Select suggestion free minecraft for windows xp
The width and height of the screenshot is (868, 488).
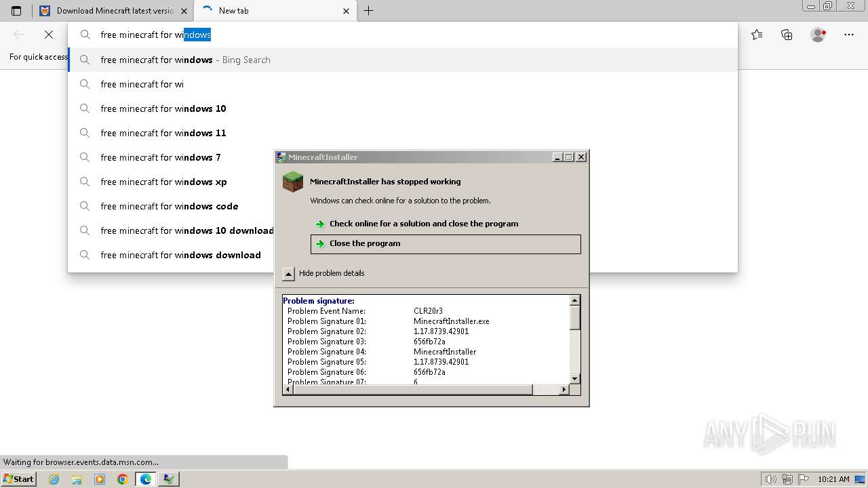click(x=170, y=182)
